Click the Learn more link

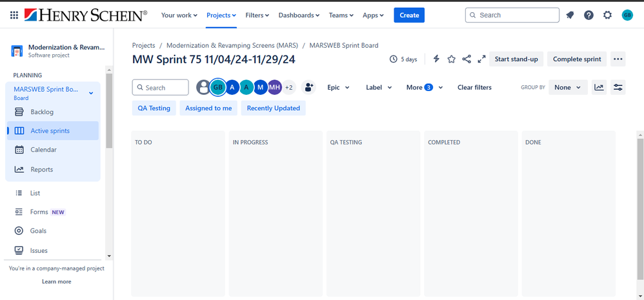pyautogui.click(x=56, y=281)
